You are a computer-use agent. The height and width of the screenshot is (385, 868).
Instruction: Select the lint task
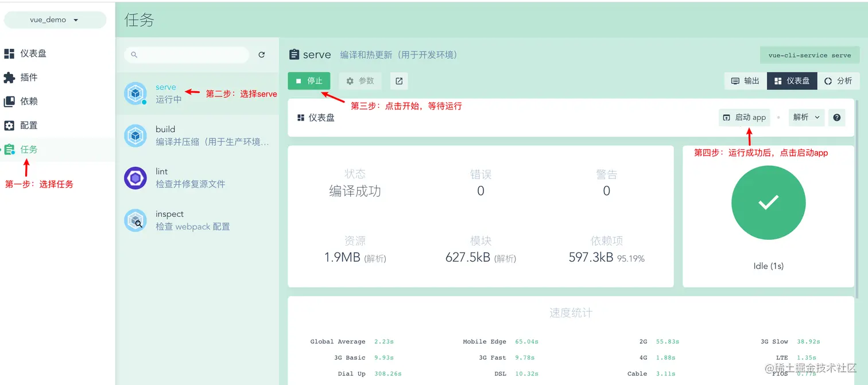pyautogui.click(x=197, y=178)
